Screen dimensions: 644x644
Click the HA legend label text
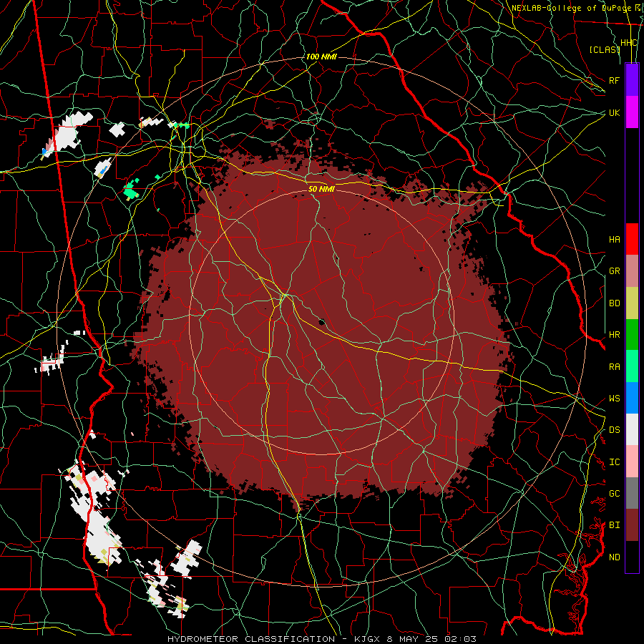pyautogui.click(x=614, y=239)
